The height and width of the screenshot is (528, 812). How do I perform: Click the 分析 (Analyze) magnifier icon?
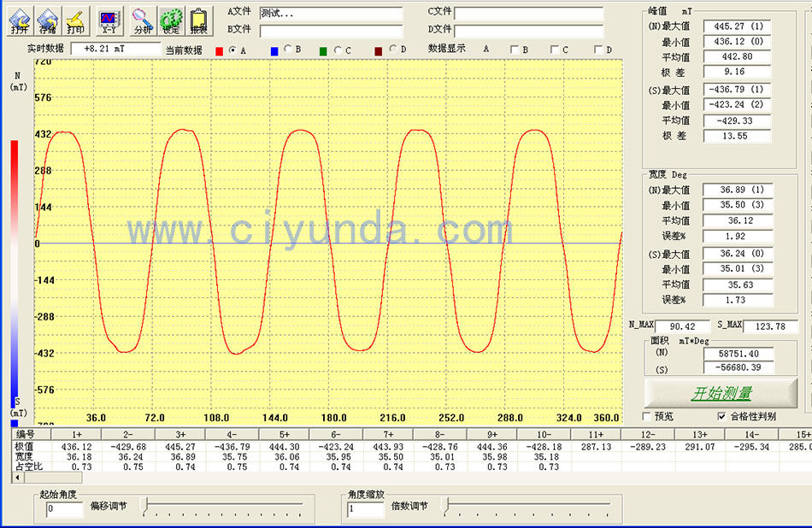coord(143,20)
